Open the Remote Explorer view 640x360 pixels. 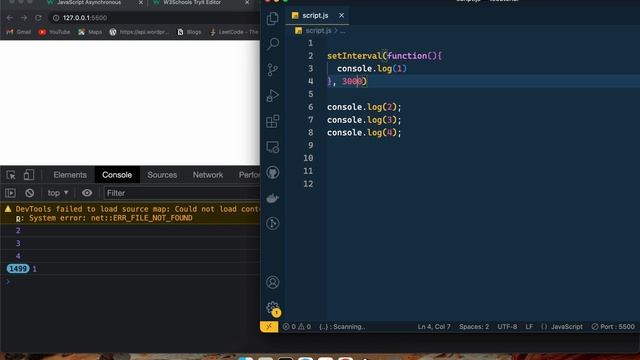pyautogui.click(x=272, y=147)
